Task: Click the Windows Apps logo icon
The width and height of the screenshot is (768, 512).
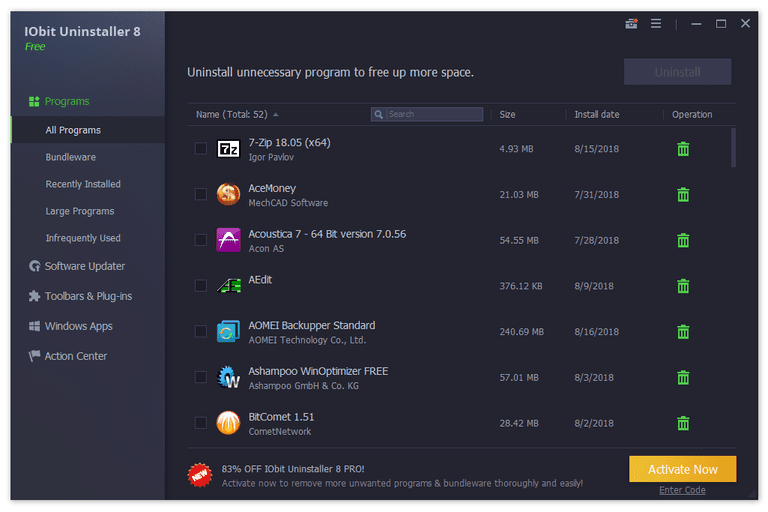Action: (34, 326)
